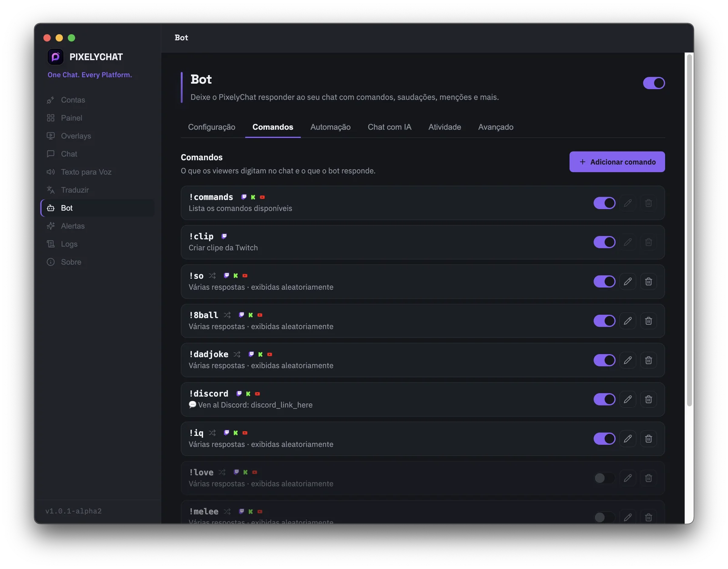The height and width of the screenshot is (569, 728).
Task: Go to the Overlays section
Action: [x=97, y=136]
